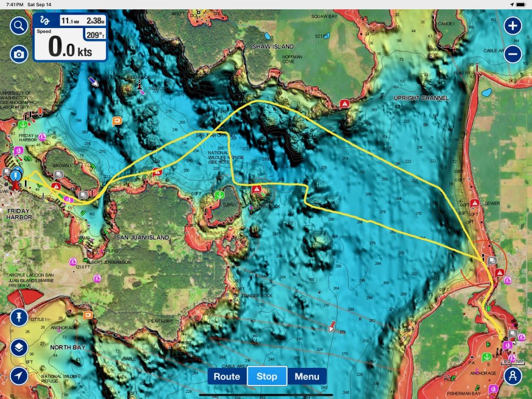Zoom out with the minus button
Viewport: 532px width, 399px height.
tap(513, 54)
